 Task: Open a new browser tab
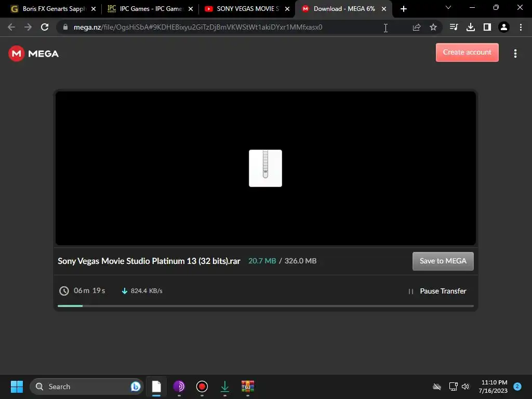[403, 9]
